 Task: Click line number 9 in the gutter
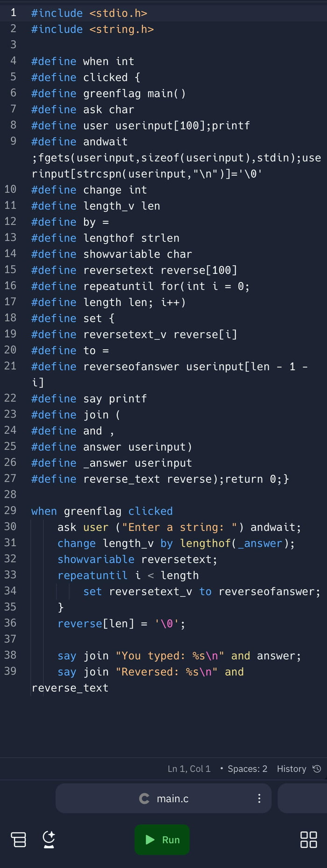pos(13,141)
